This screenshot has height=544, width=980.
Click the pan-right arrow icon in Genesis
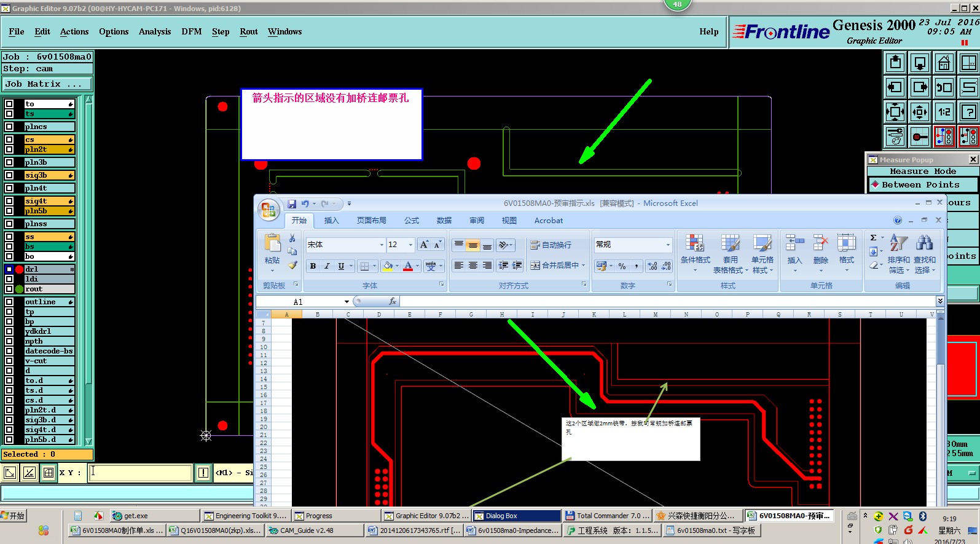pyautogui.click(x=920, y=87)
